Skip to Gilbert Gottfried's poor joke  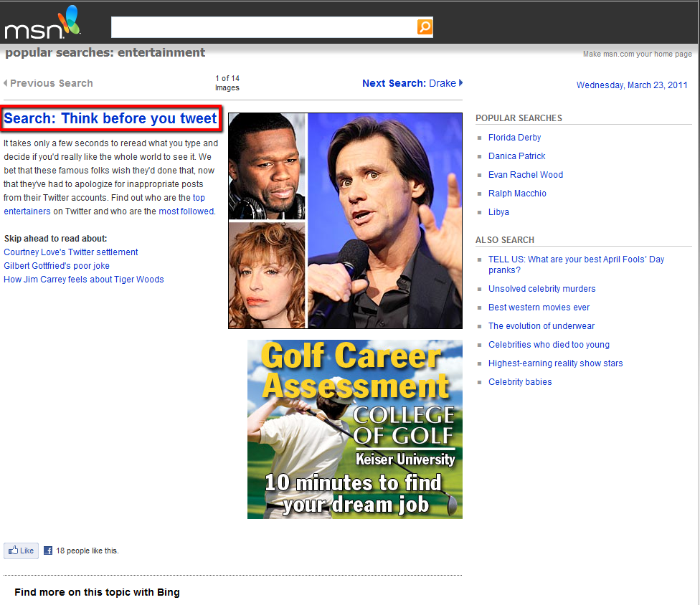coord(57,266)
